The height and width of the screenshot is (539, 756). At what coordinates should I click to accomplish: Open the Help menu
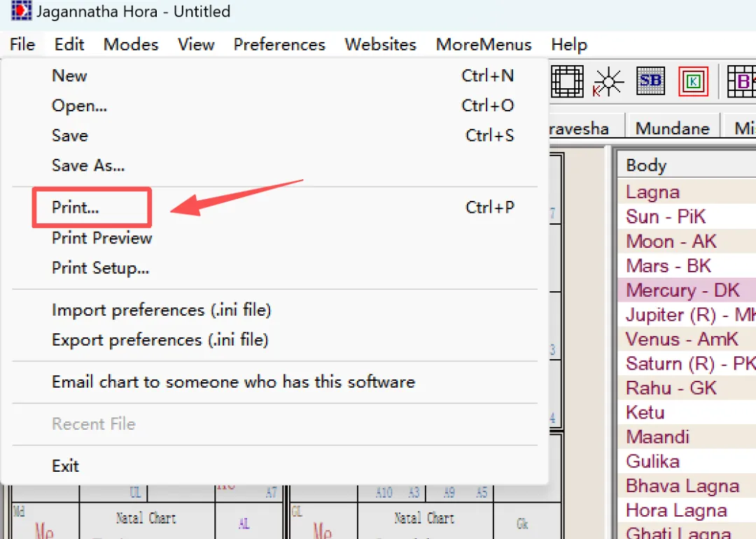tap(569, 44)
